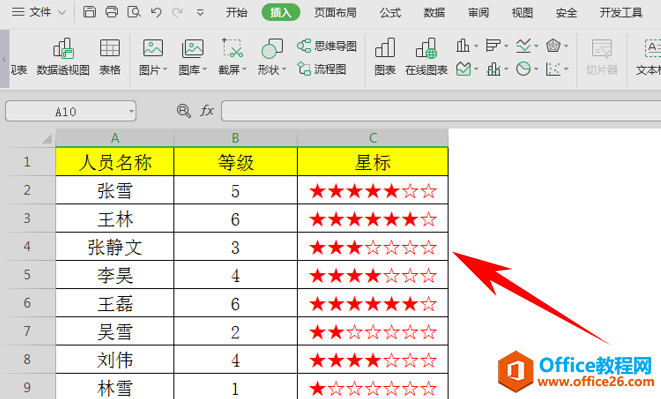Insert a 表格 table
The image size is (661, 399).
[x=110, y=57]
